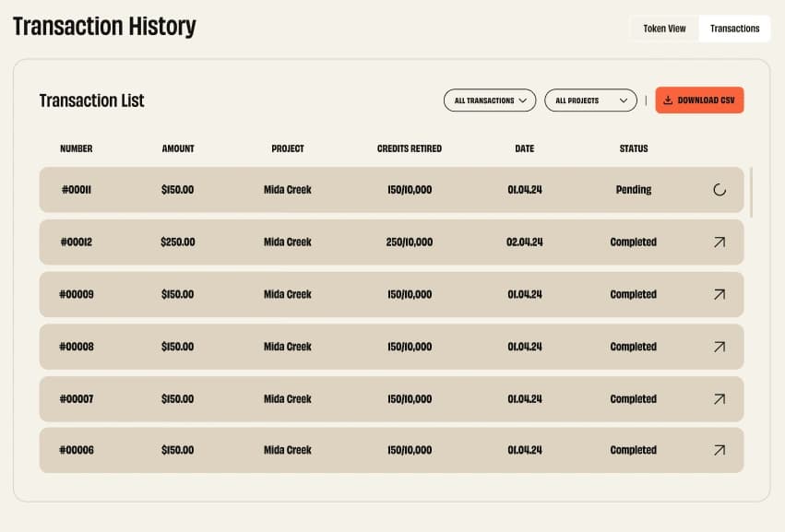Image resolution: width=785 pixels, height=532 pixels.
Task: Open the All Transactions dropdown
Action: pyautogui.click(x=490, y=100)
